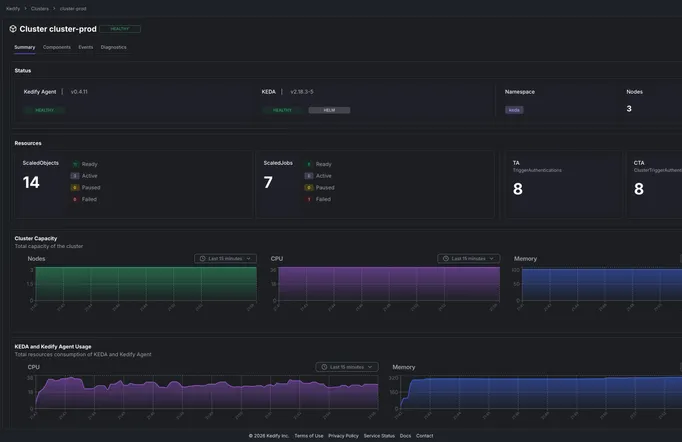Click ScaledObjects Ready count badge
Image resolution: width=682 pixels, height=442 pixels.
[75, 164]
